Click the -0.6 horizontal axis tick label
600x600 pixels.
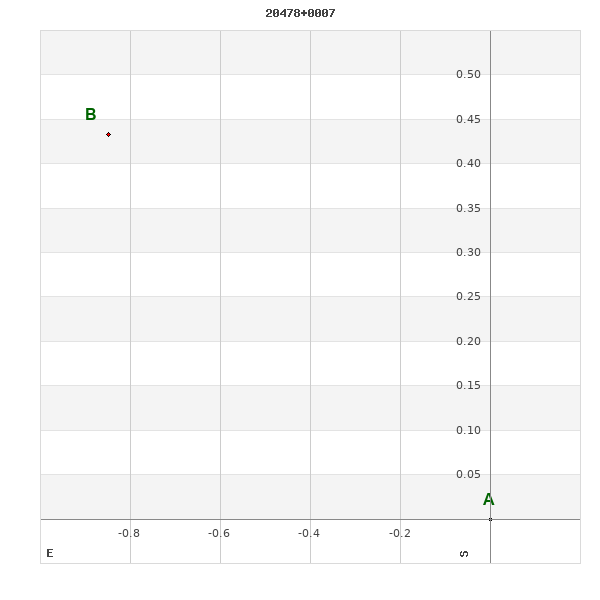tap(219, 534)
